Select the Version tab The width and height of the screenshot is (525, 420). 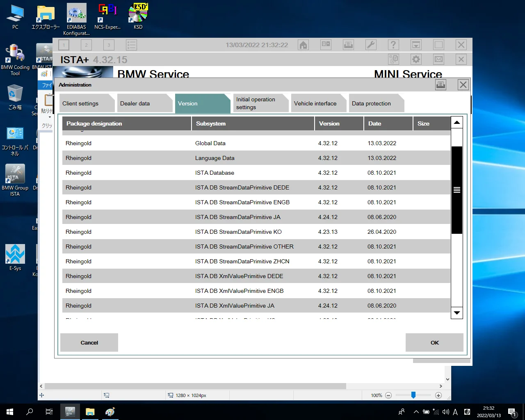click(x=202, y=103)
